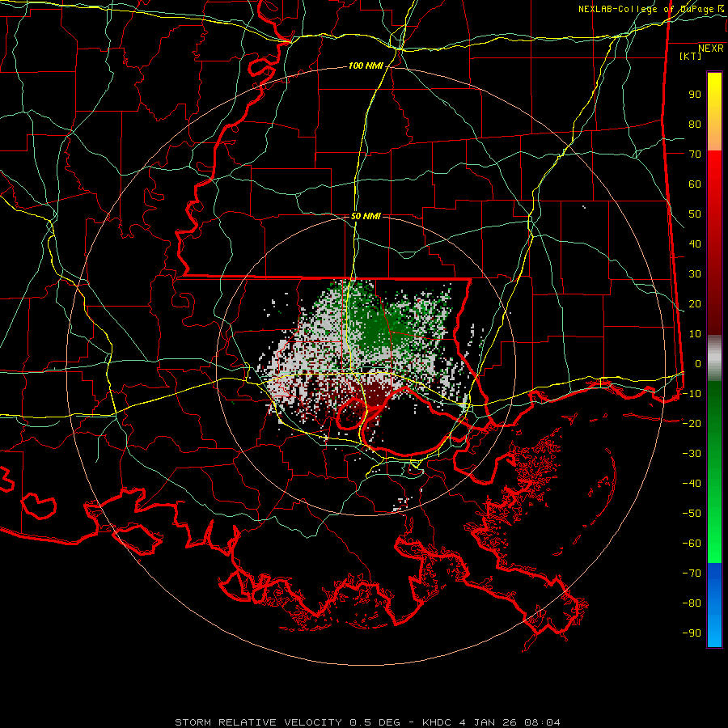
Task: Select the 80 knot scale label
Action: (x=695, y=125)
